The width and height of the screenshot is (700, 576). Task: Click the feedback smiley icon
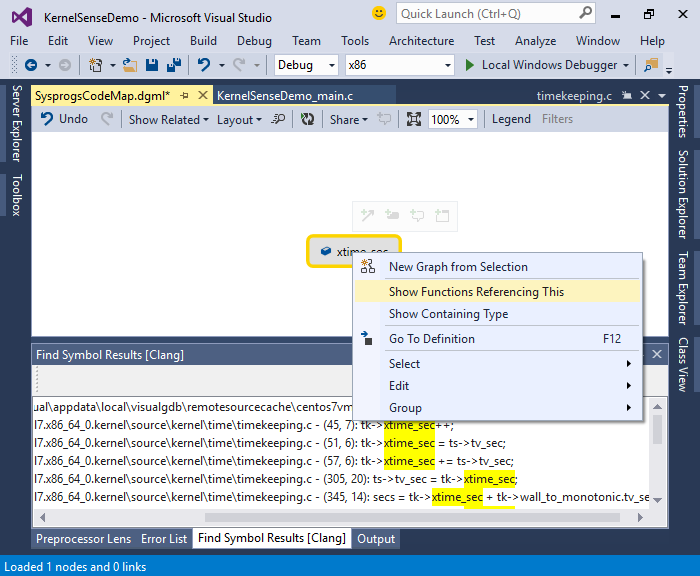379,13
